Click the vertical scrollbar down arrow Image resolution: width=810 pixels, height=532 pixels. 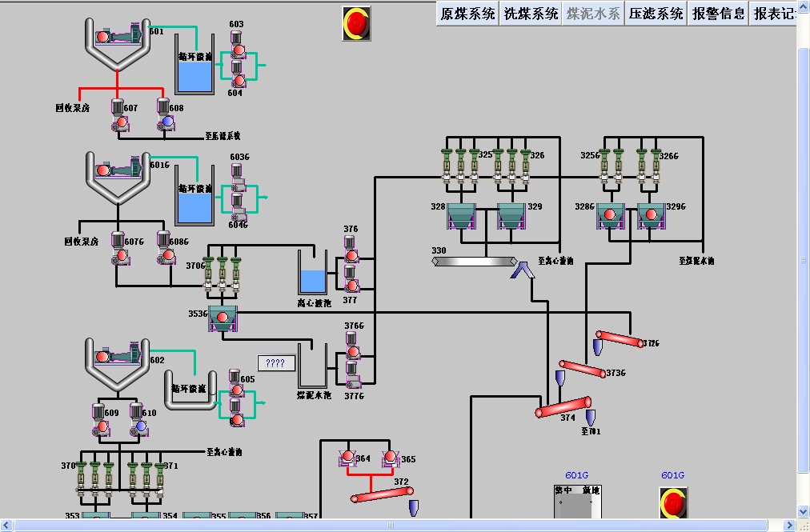[x=803, y=511]
